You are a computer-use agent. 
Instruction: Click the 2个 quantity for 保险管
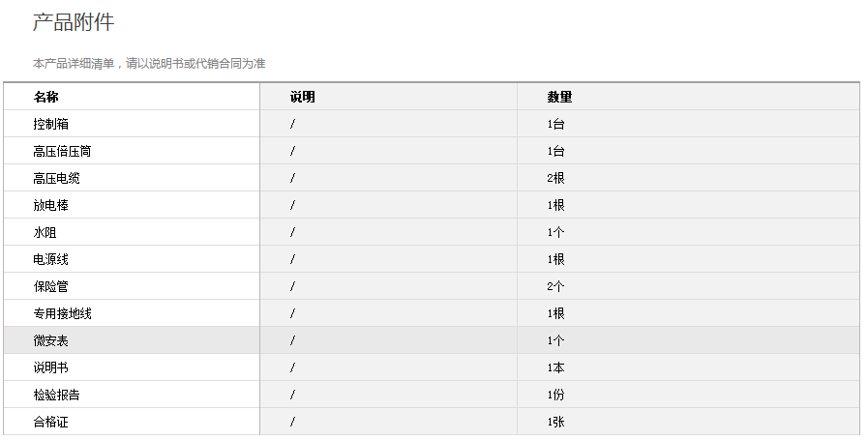[555, 286]
